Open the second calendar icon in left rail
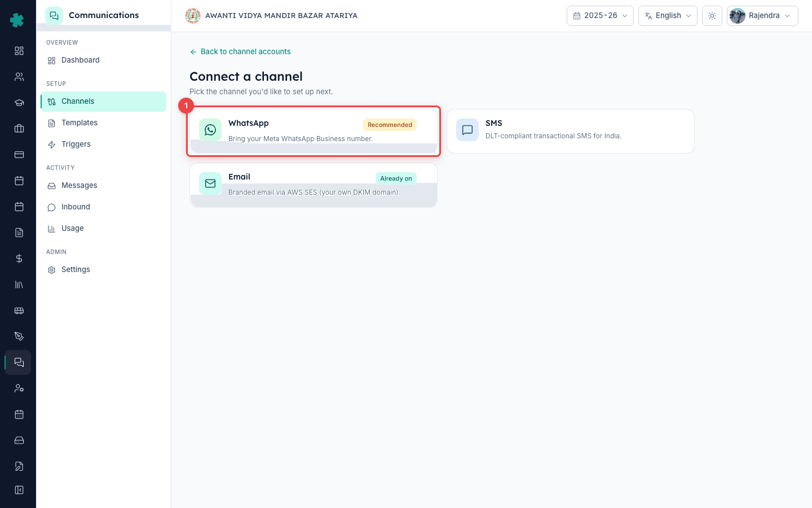The height and width of the screenshot is (508, 812). point(19,207)
